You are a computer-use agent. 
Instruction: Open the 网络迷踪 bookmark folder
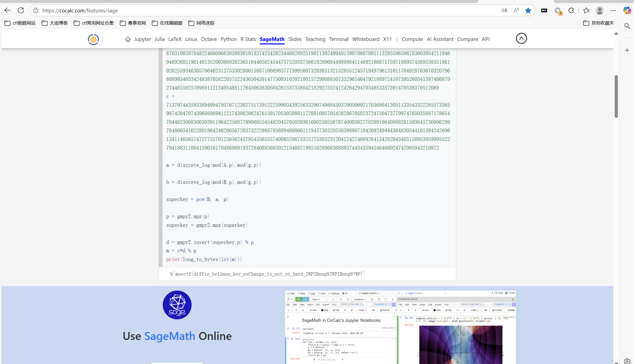coord(201,23)
